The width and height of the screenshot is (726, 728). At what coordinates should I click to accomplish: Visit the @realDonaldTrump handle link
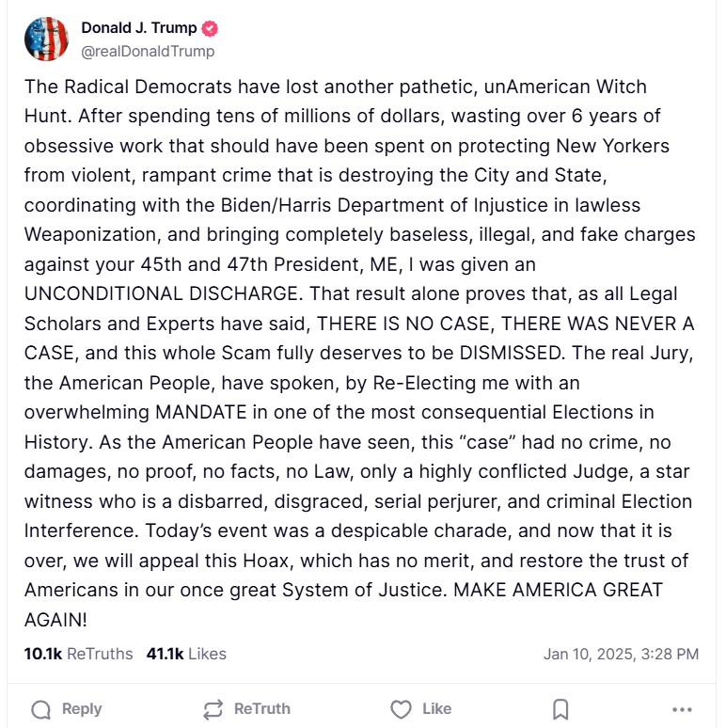click(x=148, y=52)
